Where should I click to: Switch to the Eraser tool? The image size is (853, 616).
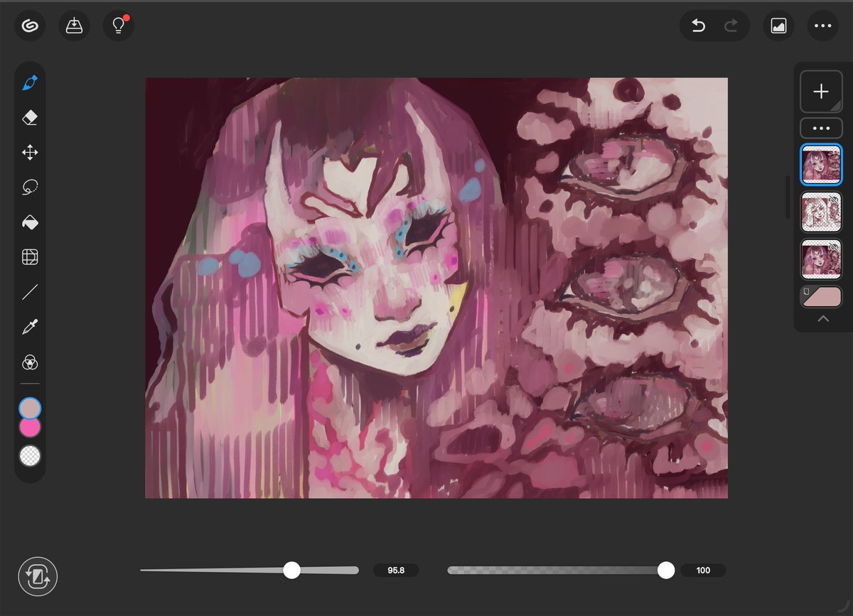29,117
